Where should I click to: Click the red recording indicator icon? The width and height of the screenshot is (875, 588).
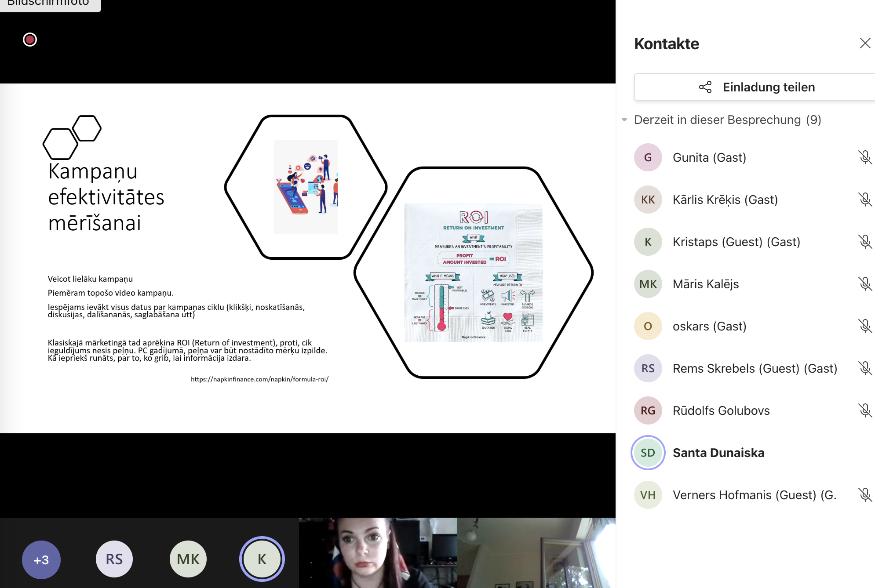tap(30, 40)
